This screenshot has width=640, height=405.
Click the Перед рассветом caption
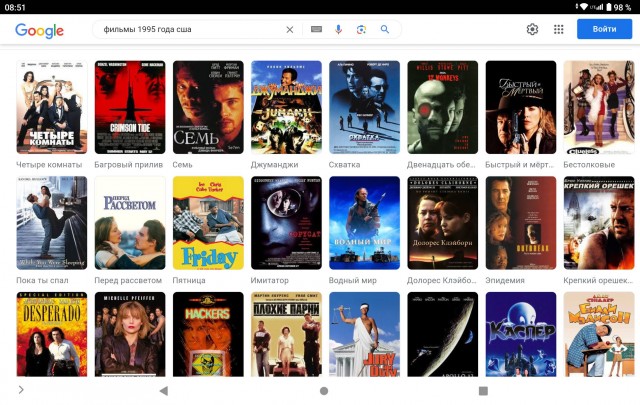128,280
